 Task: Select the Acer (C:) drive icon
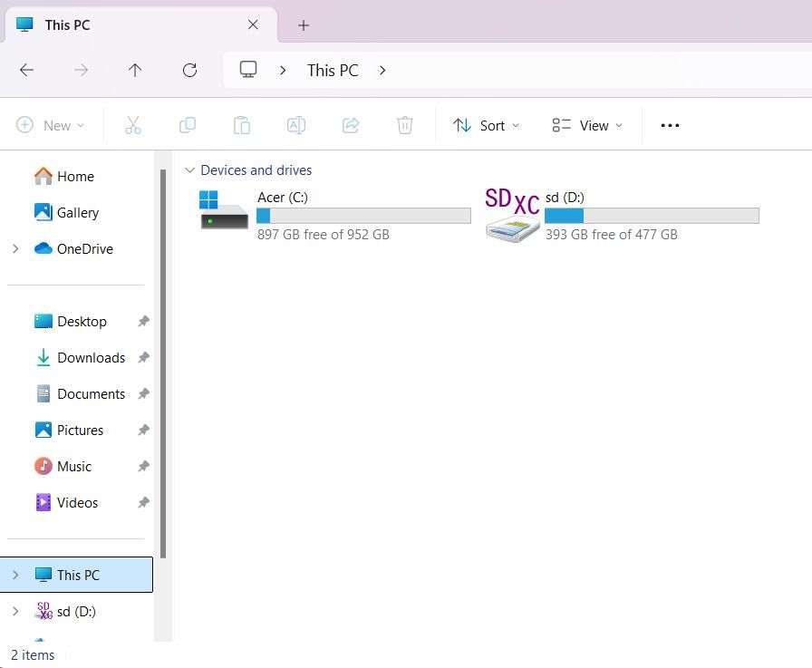[x=224, y=209]
